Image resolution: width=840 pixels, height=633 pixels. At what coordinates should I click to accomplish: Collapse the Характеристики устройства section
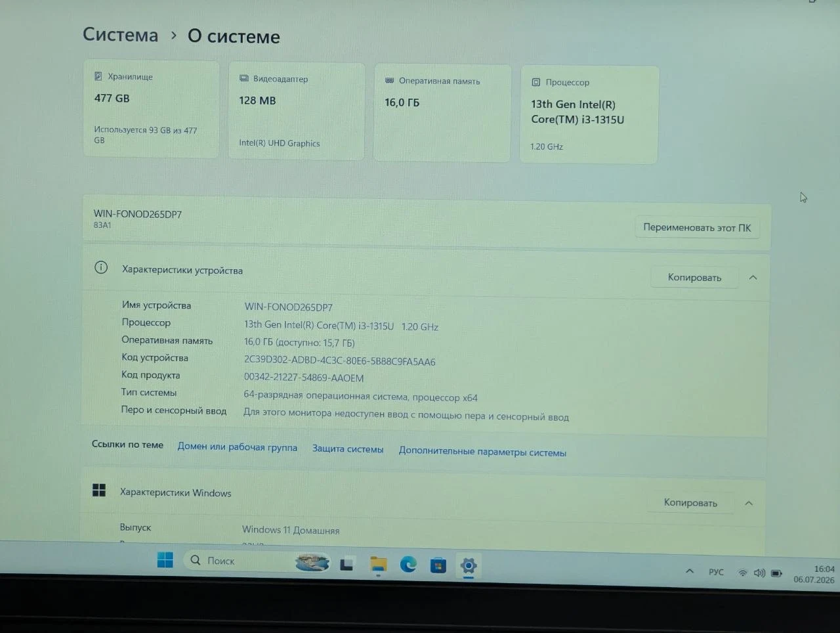pos(753,278)
